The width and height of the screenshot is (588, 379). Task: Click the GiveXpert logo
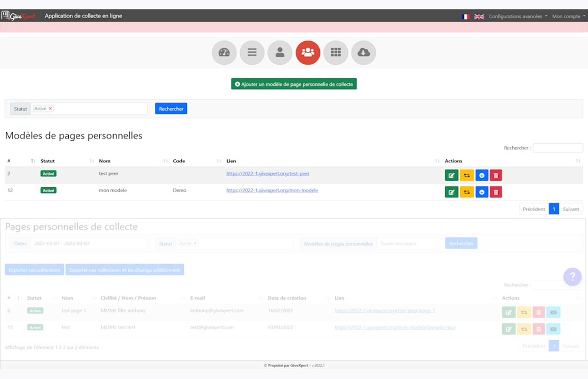[x=18, y=16]
